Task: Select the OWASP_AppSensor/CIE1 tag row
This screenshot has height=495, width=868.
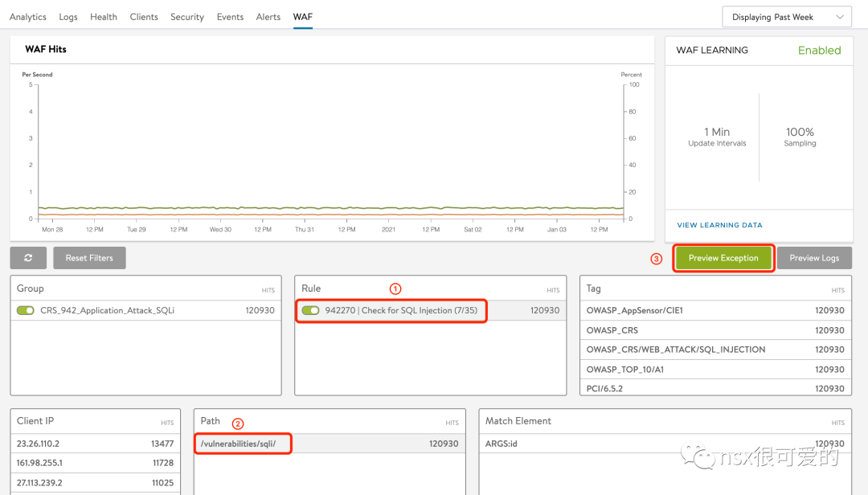Action: 715,311
